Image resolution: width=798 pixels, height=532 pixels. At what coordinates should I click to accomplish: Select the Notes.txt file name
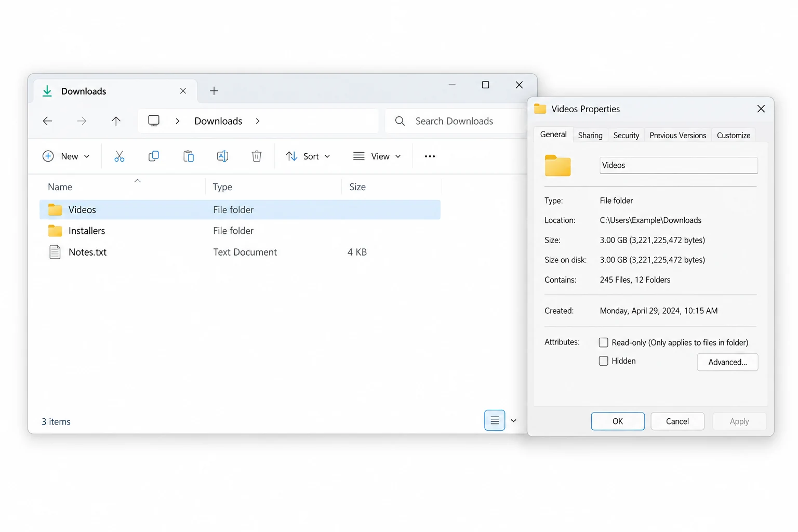coord(87,252)
